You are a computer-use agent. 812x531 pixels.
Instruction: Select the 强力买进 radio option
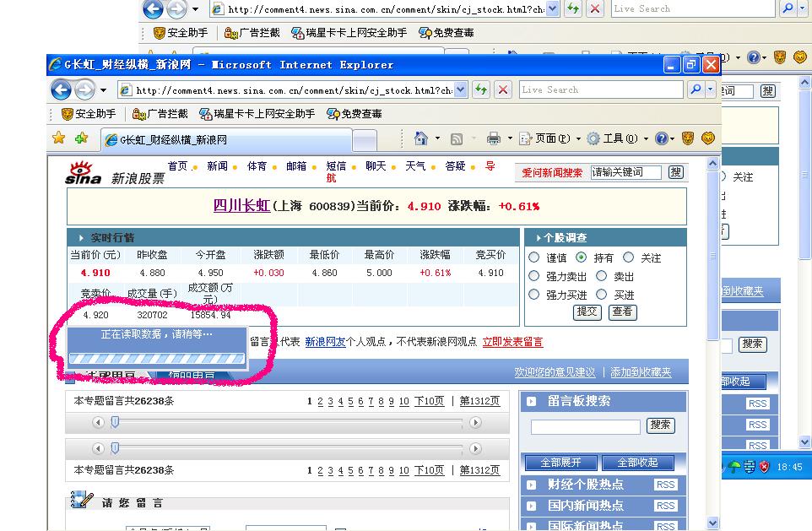point(534,295)
